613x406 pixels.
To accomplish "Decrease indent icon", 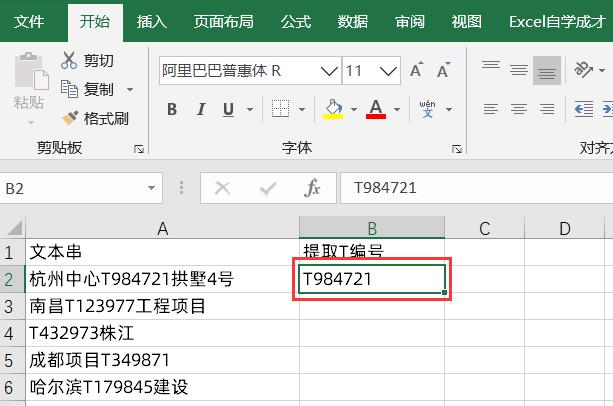I will (584, 109).
